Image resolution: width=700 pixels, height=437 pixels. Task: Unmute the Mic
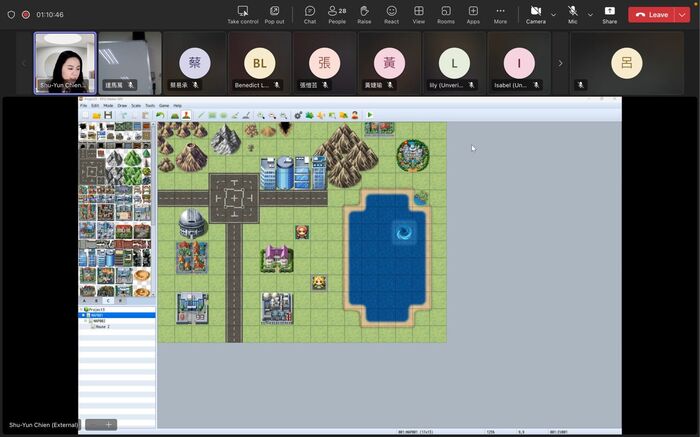coord(573,15)
